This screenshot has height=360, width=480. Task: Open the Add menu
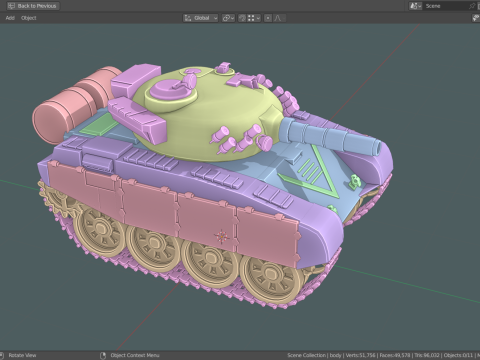pyautogui.click(x=10, y=18)
